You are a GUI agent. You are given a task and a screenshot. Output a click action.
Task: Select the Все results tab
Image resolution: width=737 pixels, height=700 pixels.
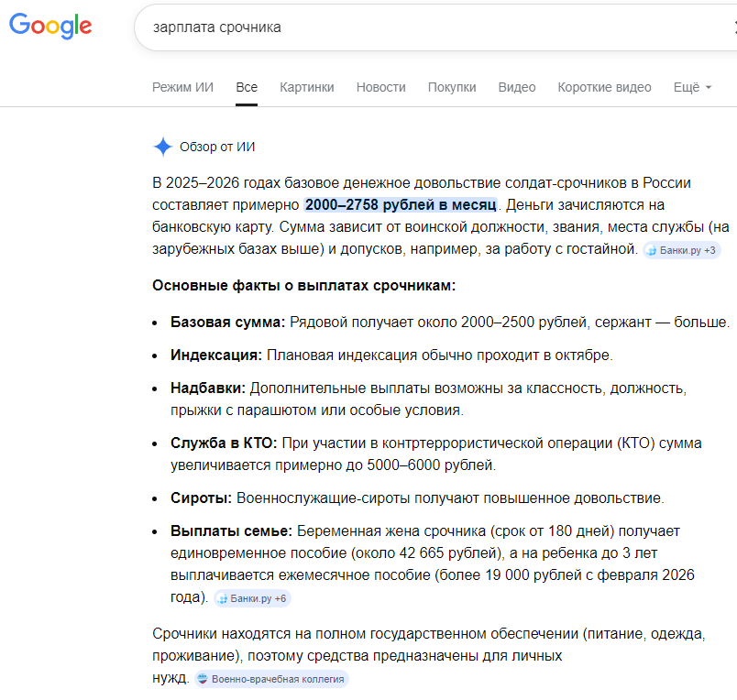[247, 87]
